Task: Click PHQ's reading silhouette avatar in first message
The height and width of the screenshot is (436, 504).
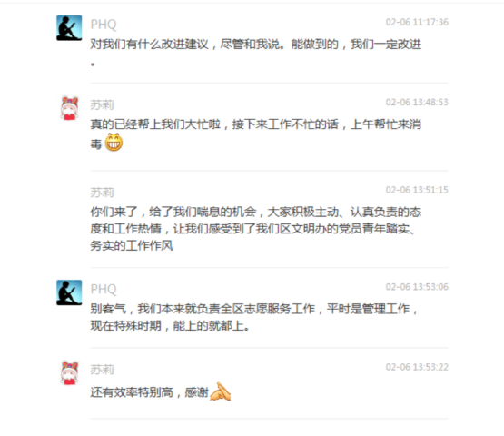Action: coord(69,28)
